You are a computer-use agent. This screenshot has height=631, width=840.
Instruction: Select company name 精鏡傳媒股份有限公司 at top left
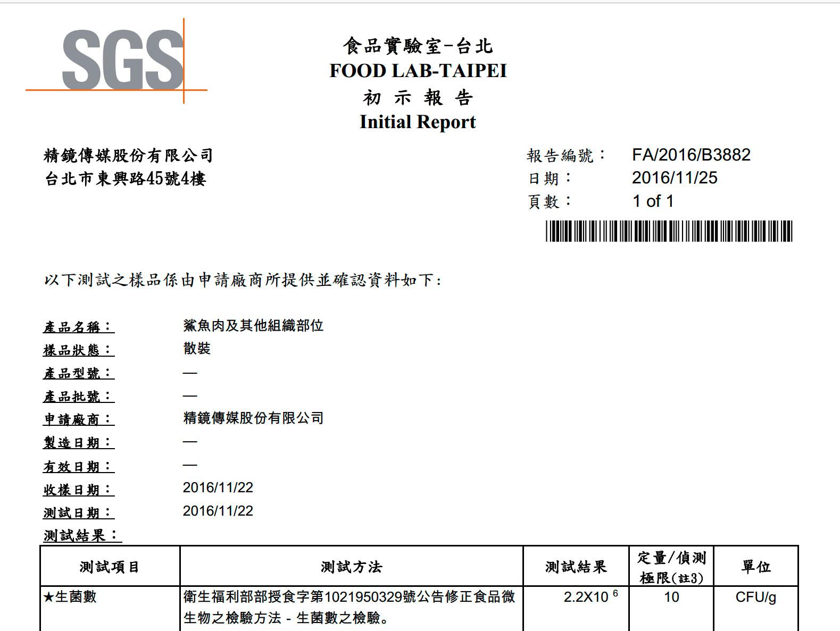coord(128,156)
